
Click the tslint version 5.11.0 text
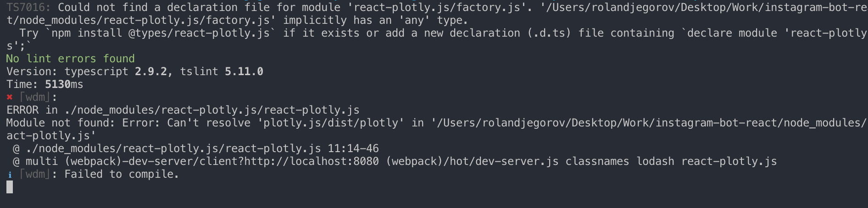244,71
